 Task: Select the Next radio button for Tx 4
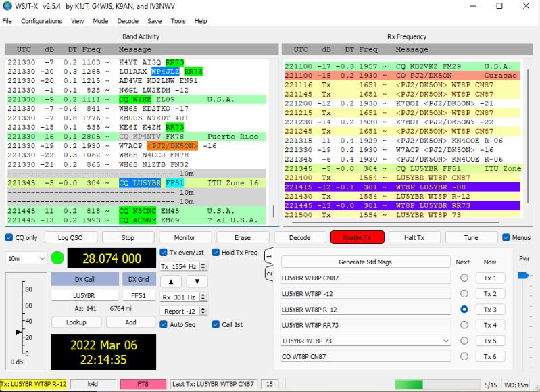coord(464,325)
